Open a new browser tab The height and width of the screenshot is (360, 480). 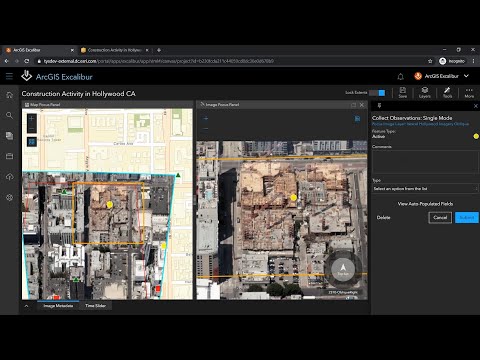tap(159, 50)
